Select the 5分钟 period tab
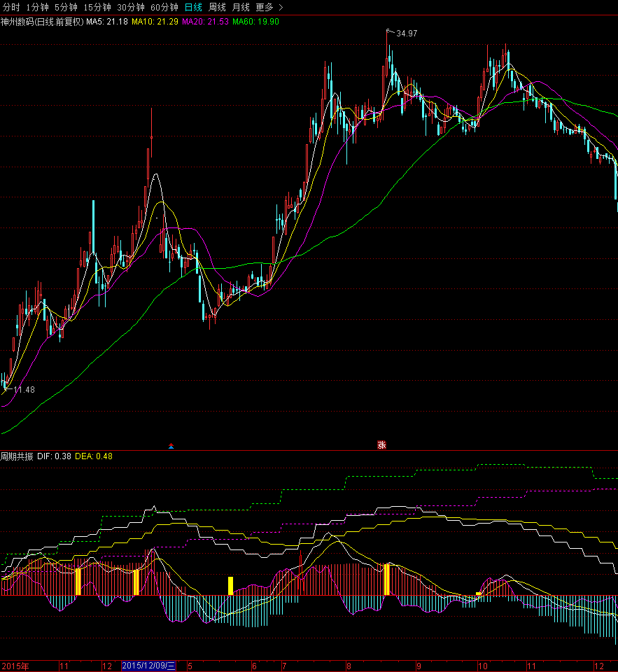 66,7
